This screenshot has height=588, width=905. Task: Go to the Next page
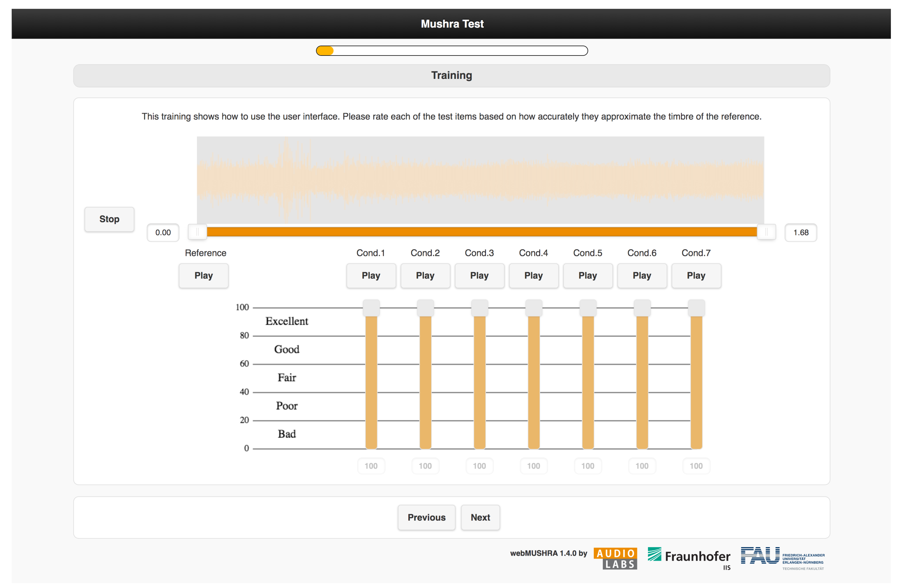point(480,517)
